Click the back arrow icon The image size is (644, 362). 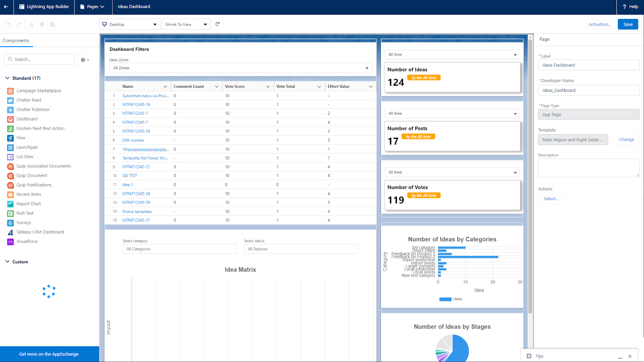6,7
